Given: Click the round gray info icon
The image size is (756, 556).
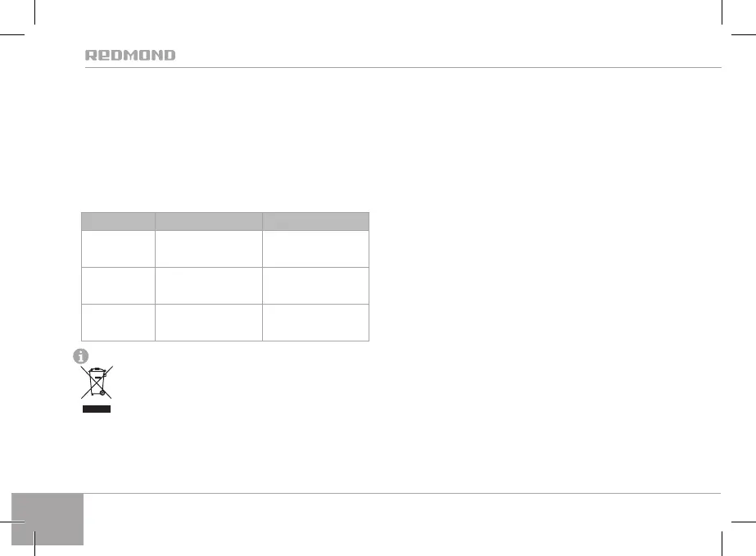Looking at the screenshot, I should click(x=80, y=356).
